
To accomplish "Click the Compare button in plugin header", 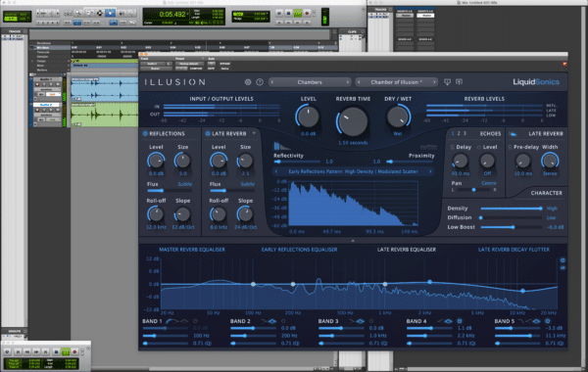I will 196,69.
